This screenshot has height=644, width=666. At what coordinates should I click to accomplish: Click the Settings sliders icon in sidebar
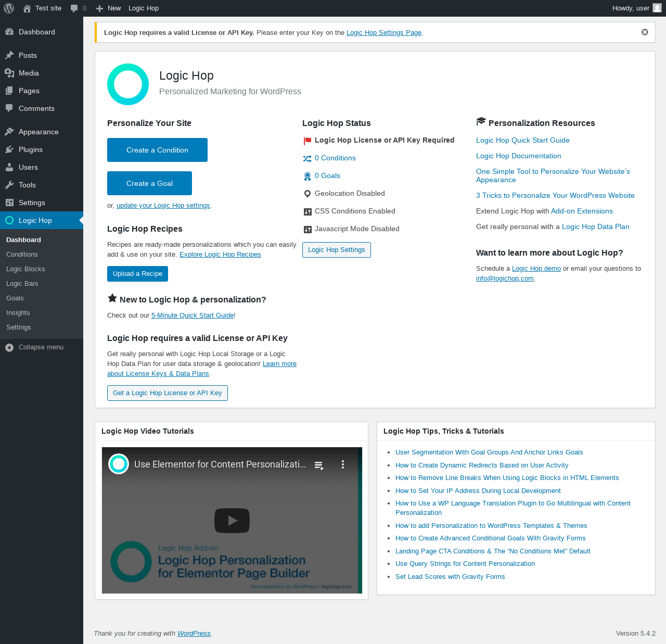coord(9,203)
